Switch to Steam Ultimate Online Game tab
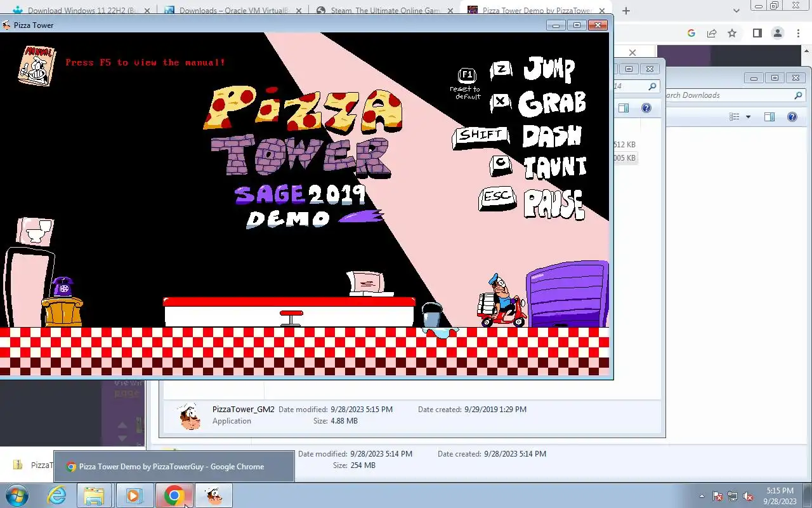Screen dimensions: 812x508 [384, 11]
